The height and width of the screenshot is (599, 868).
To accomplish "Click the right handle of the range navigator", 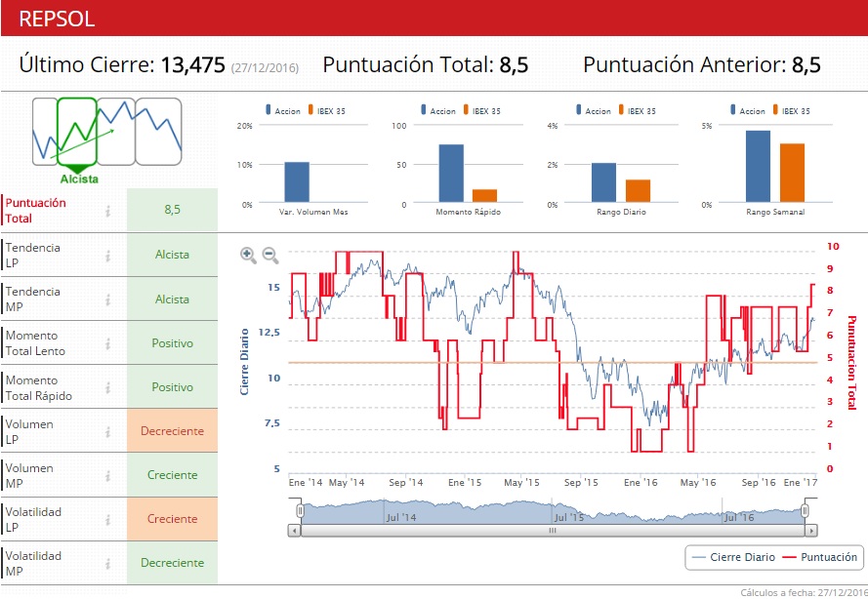I will point(806,510).
